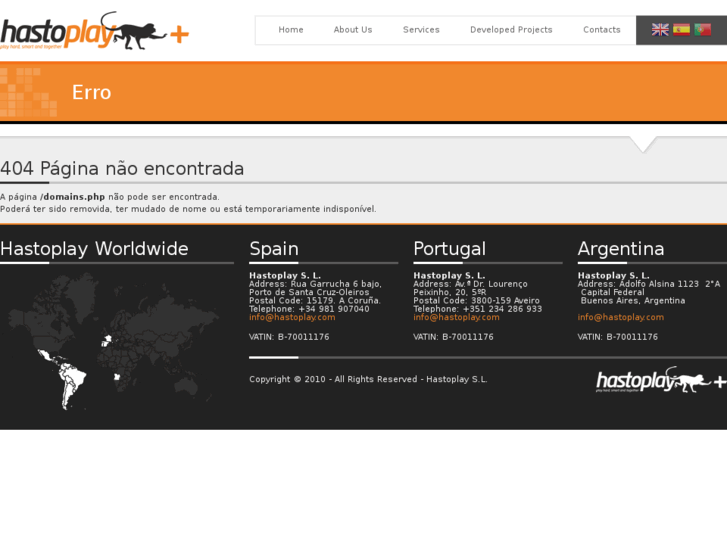This screenshot has height=545, width=727.
Task: Select 'Poderá ter sido removida' message line
Action: 188,209
